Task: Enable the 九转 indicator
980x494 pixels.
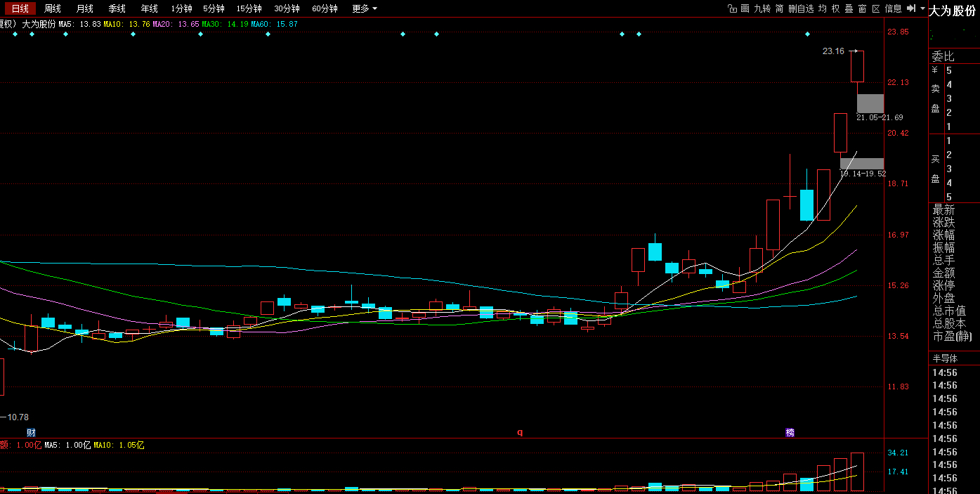Action: [x=762, y=8]
